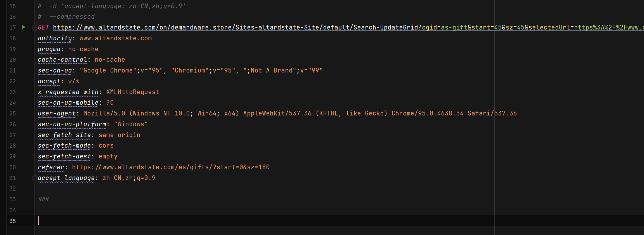
Task: Place caret on empty line 35
Action: [339, 221]
